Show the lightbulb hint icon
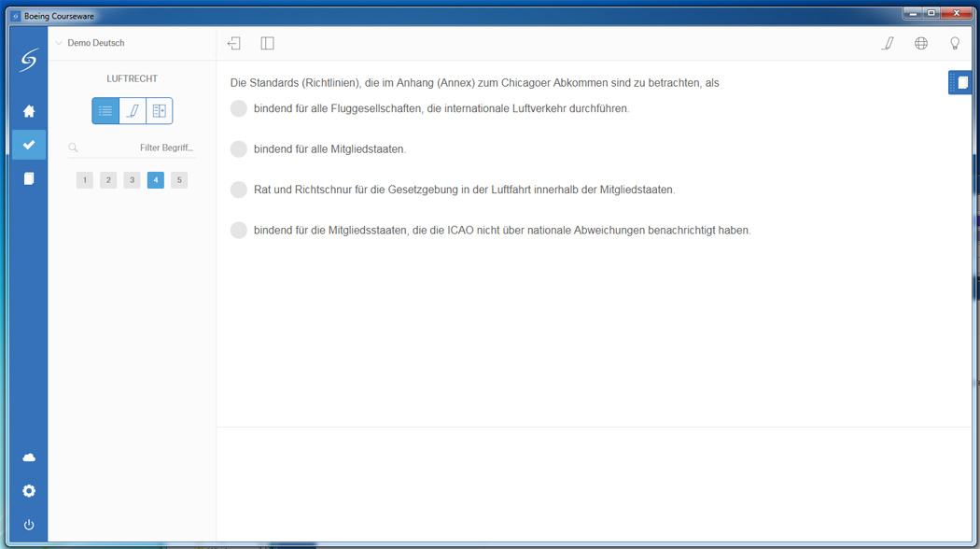The image size is (980, 549). 955,43
